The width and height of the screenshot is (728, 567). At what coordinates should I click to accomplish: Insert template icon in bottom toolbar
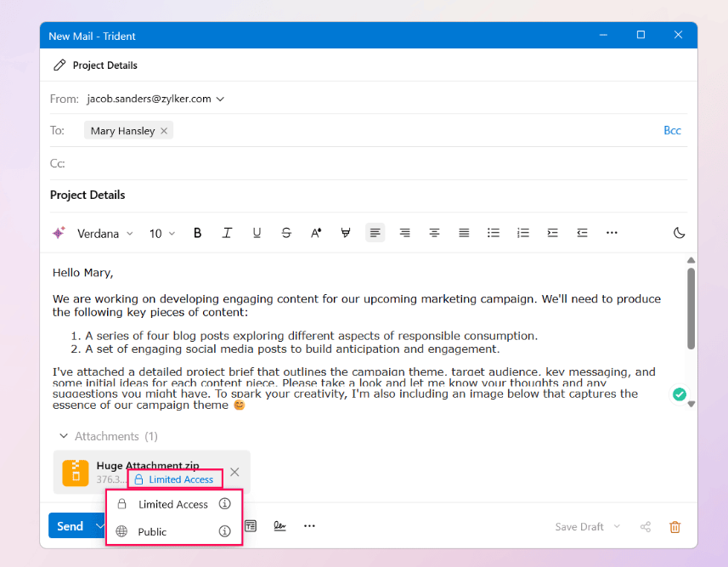point(251,526)
